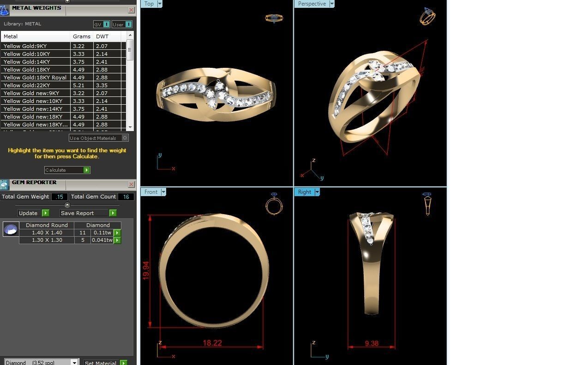Click the Total Gem Count value field
Image resolution: width=588 pixels, height=365 pixels.
pyautogui.click(x=125, y=197)
